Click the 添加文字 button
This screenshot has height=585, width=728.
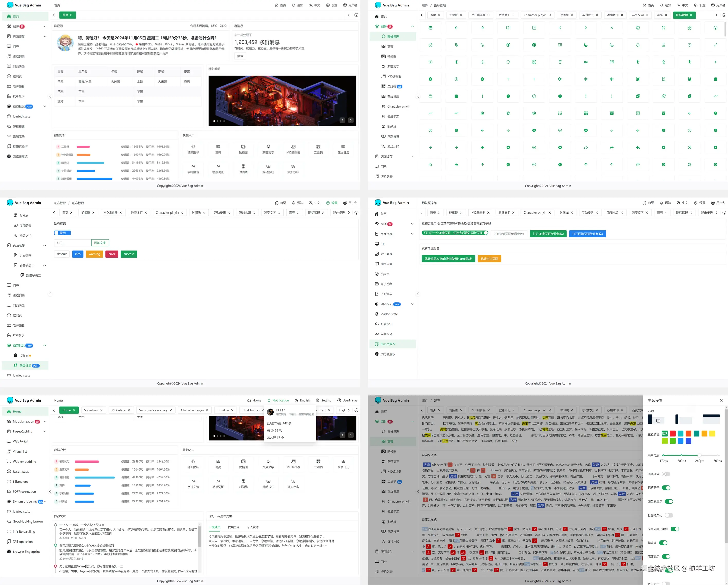point(100,243)
